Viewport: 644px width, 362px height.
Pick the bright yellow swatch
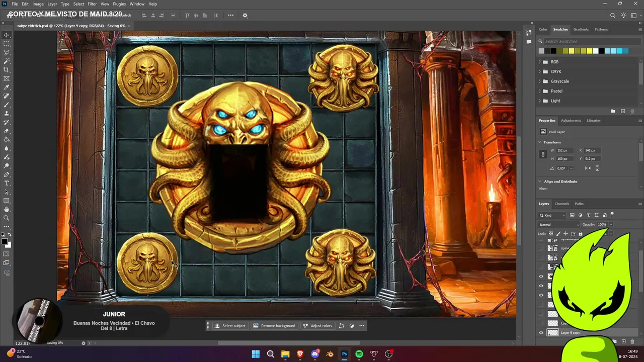tap(590, 51)
